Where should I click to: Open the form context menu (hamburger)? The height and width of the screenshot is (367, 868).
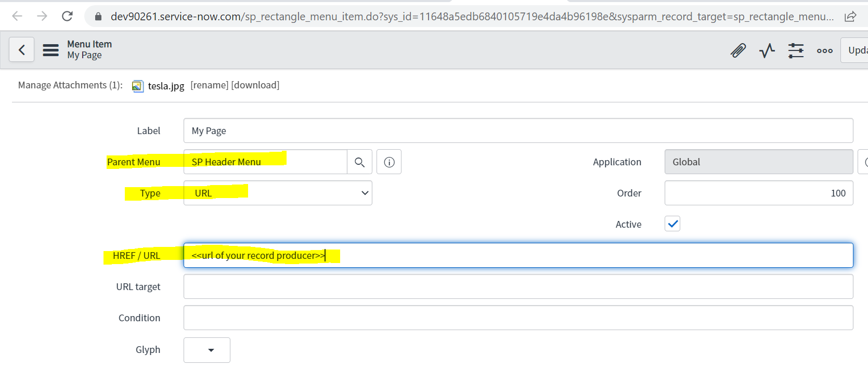pos(50,50)
